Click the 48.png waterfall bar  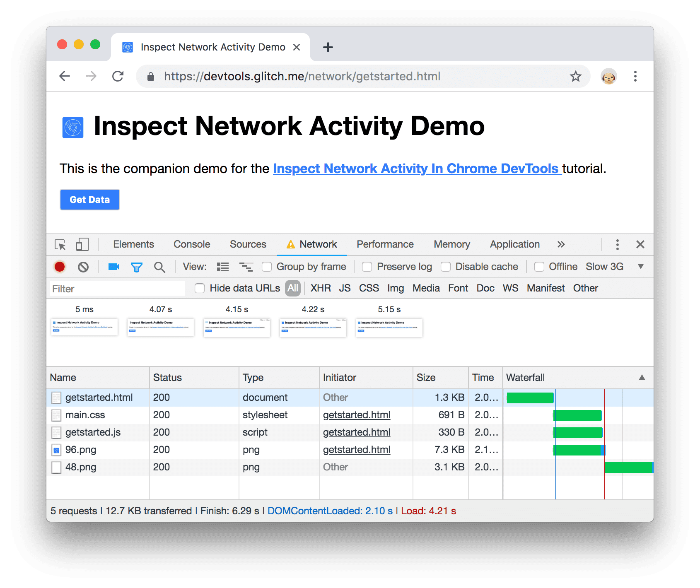629,468
